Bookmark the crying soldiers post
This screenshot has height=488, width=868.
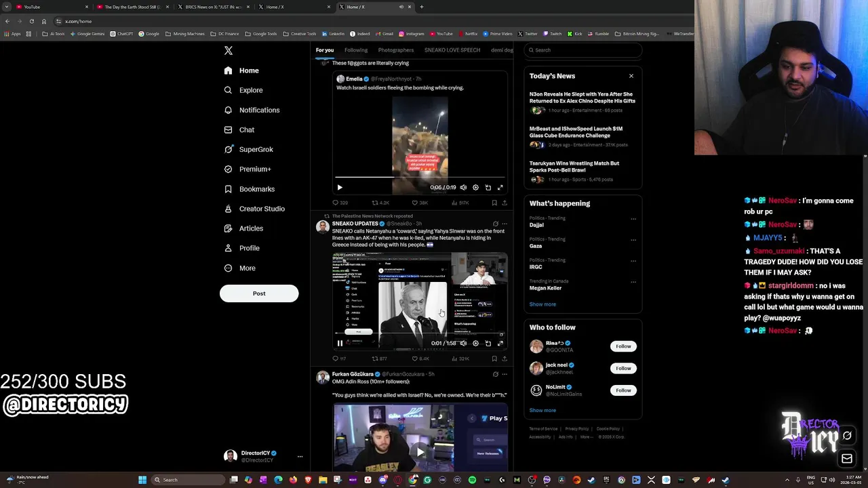(x=494, y=203)
